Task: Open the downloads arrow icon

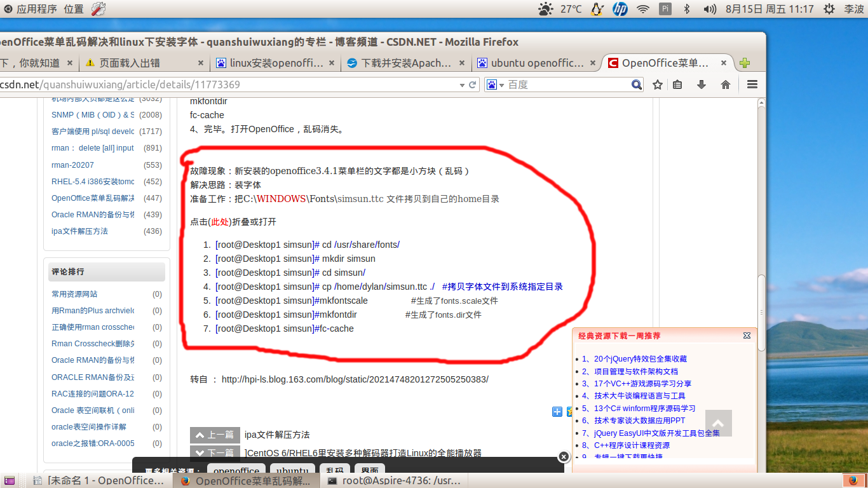Action: point(702,85)
